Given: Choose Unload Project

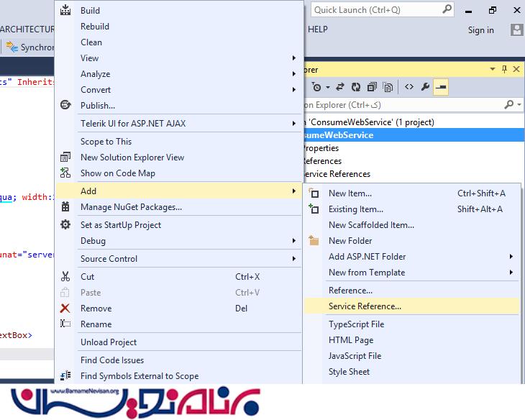Looking at the screenshot, I should click(x=179, y=342).
